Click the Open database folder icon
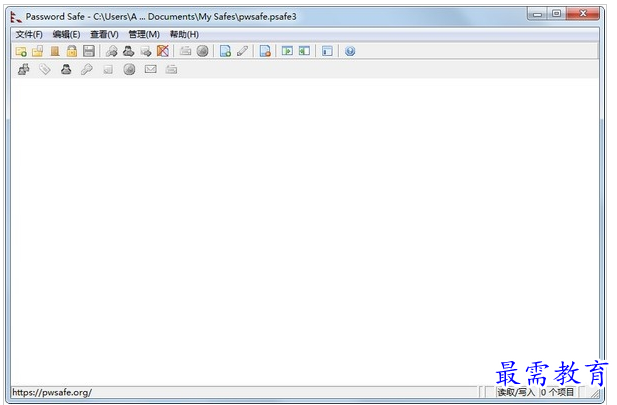 pyautogui.click(x=38, y=51)
